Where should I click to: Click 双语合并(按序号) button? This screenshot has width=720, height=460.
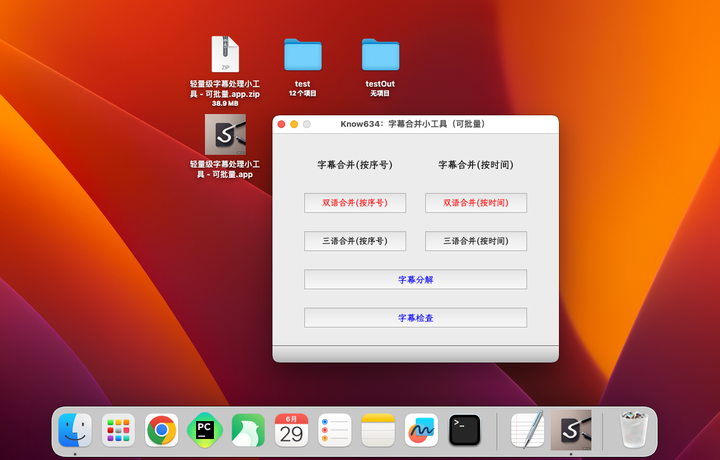coord(355,203)
